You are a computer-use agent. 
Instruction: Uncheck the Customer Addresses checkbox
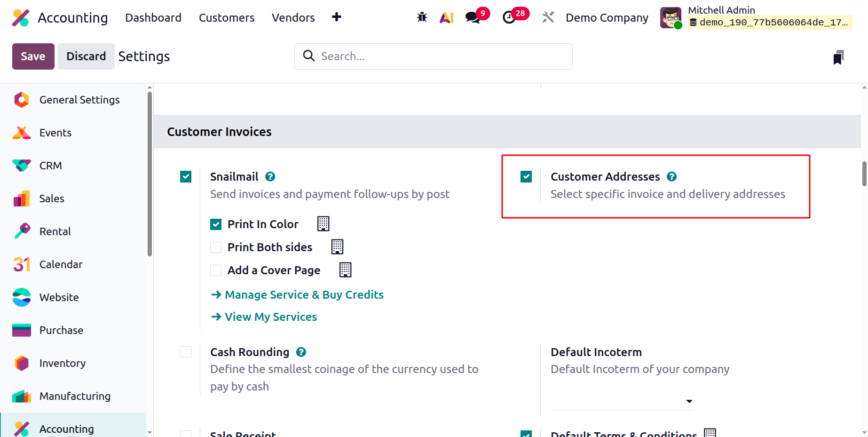pos(526,176)
